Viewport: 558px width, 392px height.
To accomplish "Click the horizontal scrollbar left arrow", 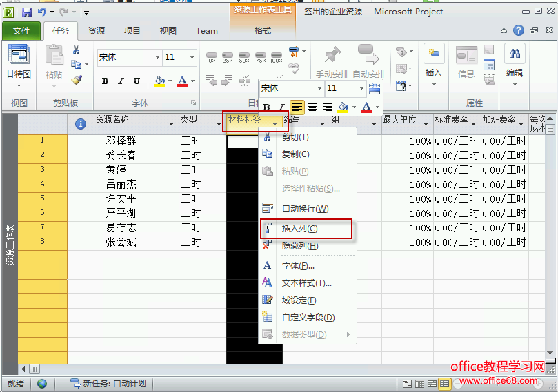I will point(23,369).
